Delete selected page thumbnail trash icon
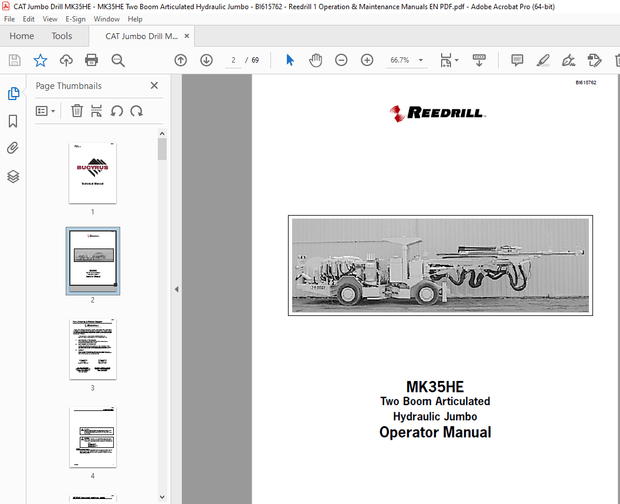The height and width of the screenshot is (504, 620). 77,111
